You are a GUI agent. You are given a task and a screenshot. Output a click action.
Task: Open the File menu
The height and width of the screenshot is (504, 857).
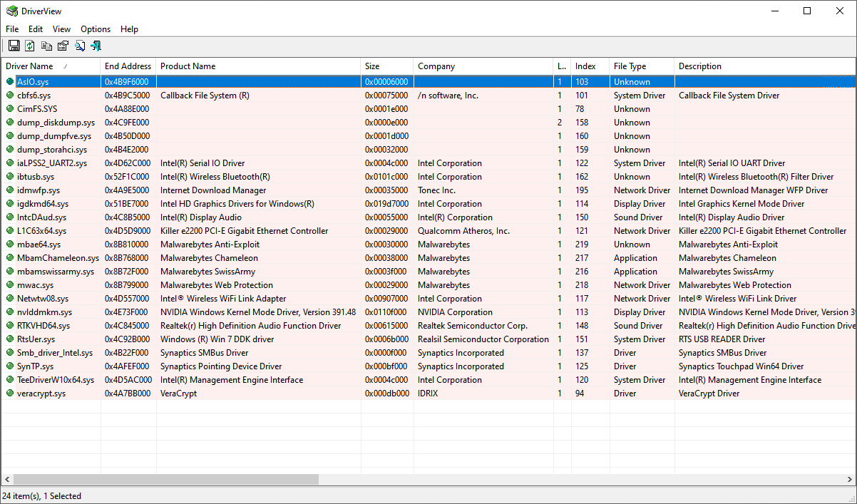pos(12,29)
